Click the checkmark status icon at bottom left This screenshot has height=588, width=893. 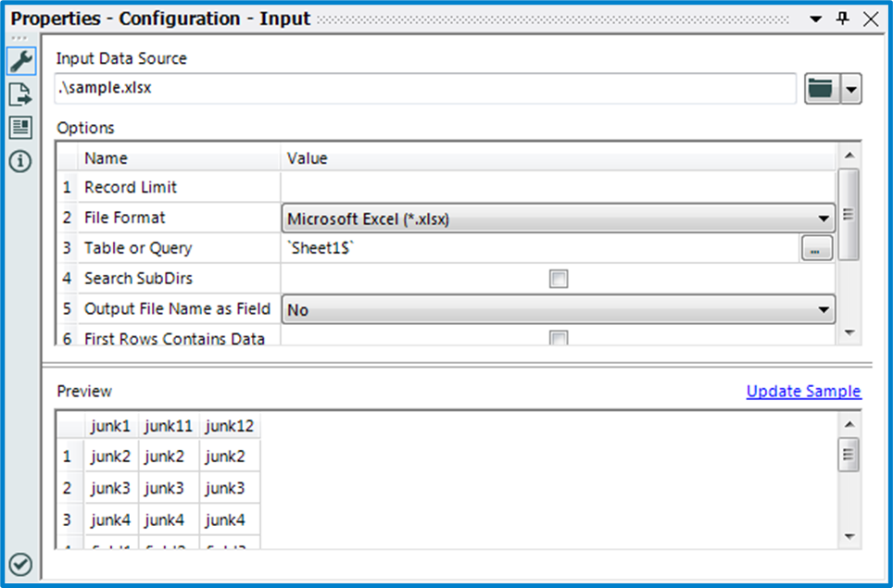pos(20,564)
